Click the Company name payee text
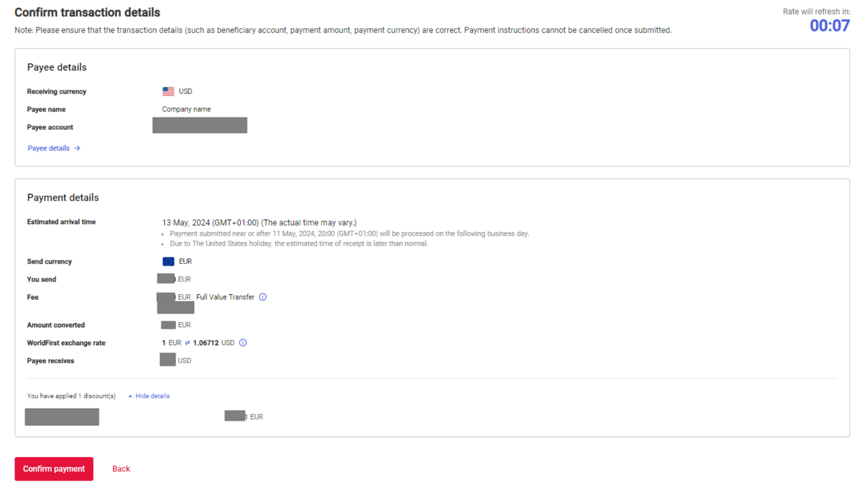This screenshot has width=868, height=482. pyautogui.click(x=187, y=109)
